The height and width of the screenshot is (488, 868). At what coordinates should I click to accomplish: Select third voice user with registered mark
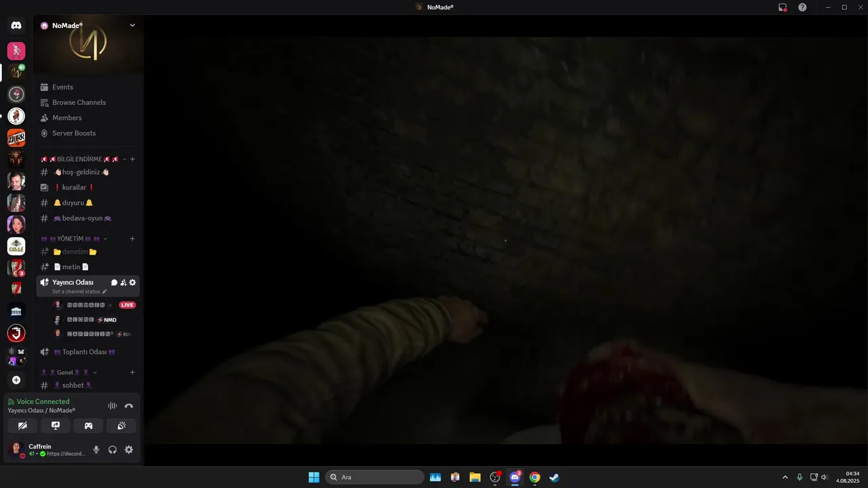[94, 334]
